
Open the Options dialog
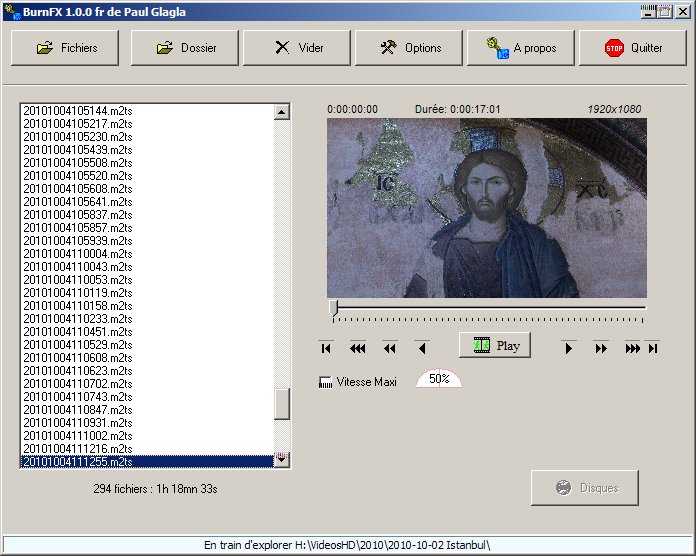pos(409,48)
